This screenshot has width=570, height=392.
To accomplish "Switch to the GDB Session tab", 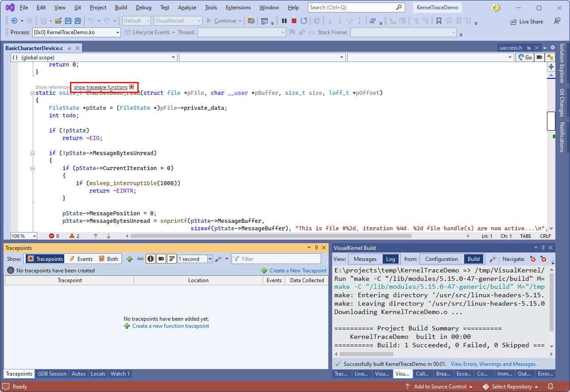I will pyautogui.click(x=52, y=374).
